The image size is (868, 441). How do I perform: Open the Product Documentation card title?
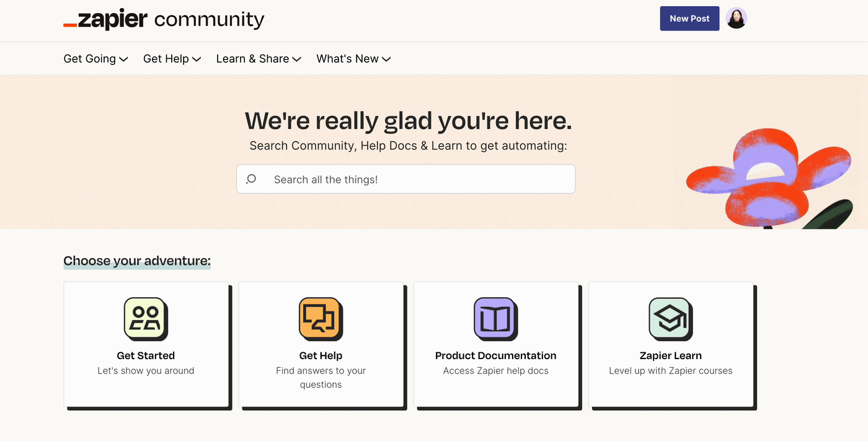(x=495, y=355)
